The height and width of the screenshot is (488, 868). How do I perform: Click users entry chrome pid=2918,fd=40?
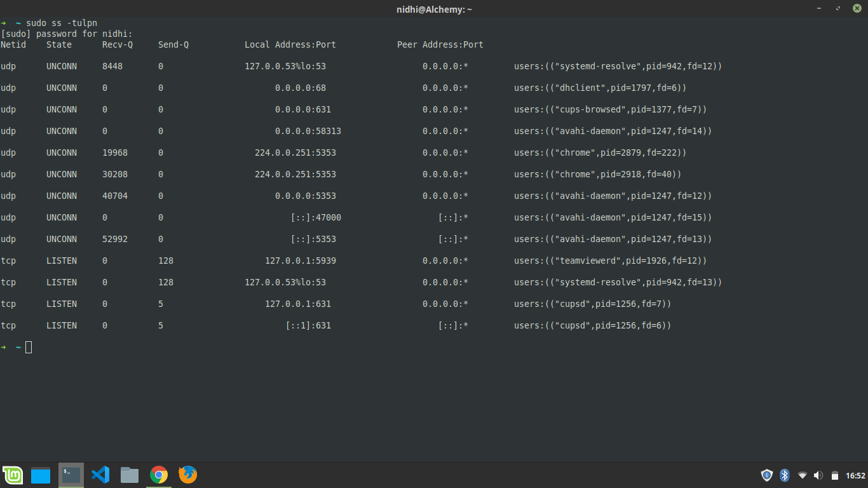tap(598, 174)
